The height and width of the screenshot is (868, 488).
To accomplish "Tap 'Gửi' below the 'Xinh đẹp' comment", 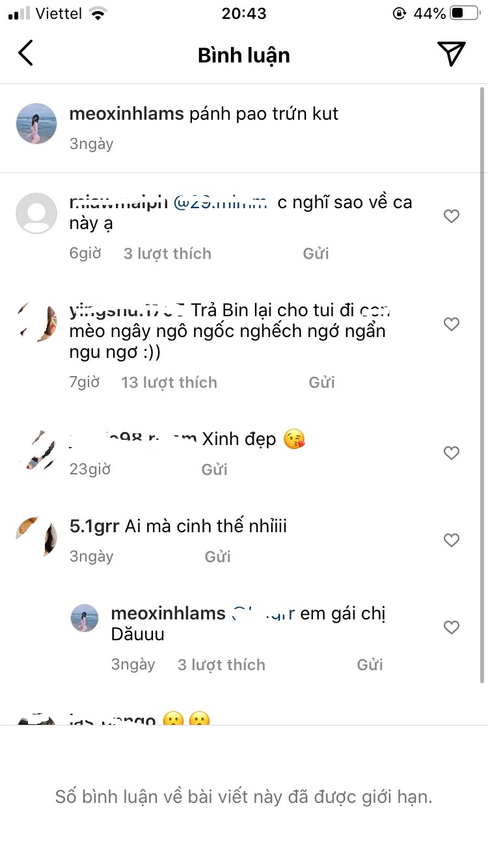I will [x=215, y=468].
